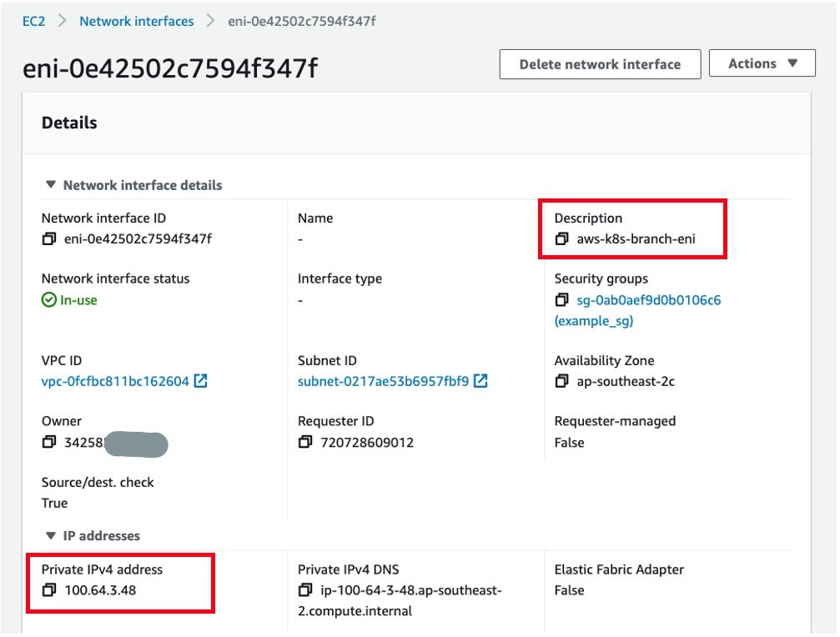Image resolution: width=840 pixels, height=637 pixels.
Task: Select the Security groups label
Action: tap(601, 278)
